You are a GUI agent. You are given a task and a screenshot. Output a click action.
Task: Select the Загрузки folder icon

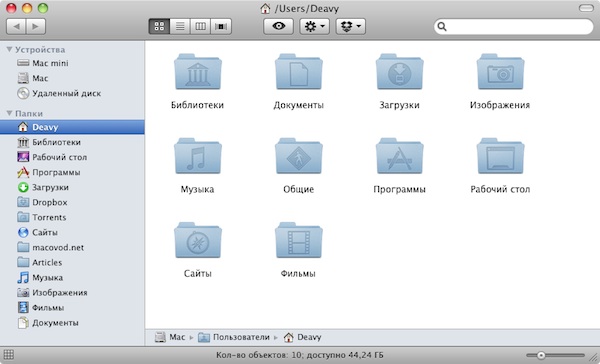point(399,72)
